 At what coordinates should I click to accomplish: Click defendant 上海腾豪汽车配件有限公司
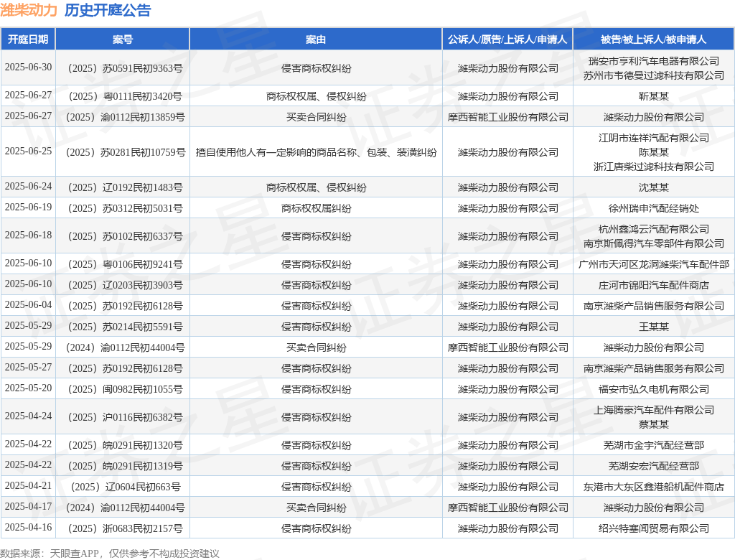tap(653, 411)
